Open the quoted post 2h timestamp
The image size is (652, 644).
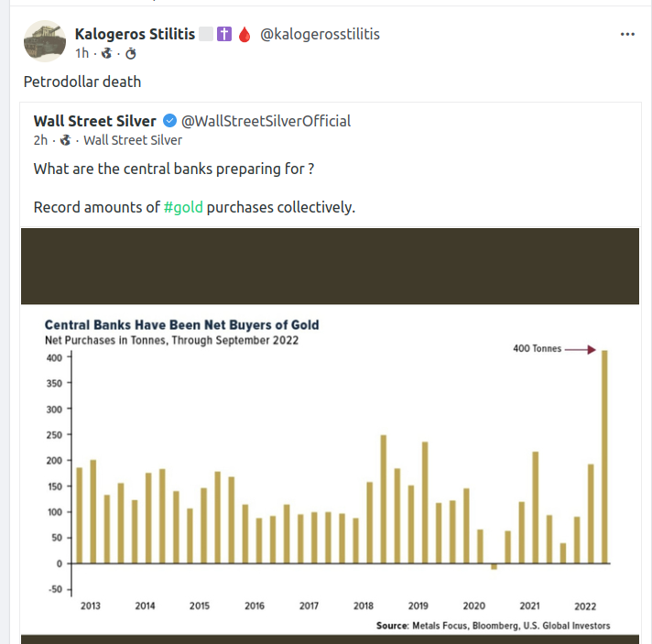pos(40,140)
